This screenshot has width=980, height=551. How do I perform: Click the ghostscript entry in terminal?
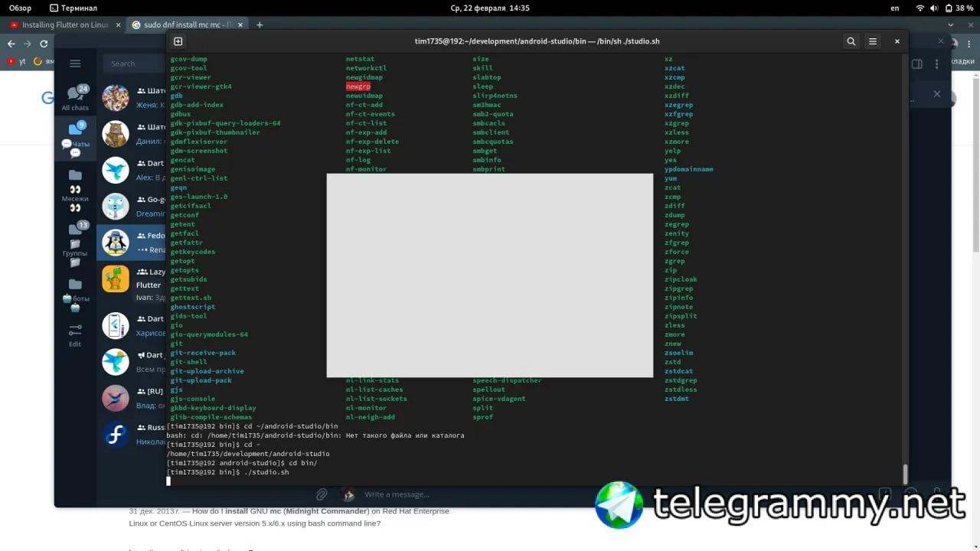point(193,307)
